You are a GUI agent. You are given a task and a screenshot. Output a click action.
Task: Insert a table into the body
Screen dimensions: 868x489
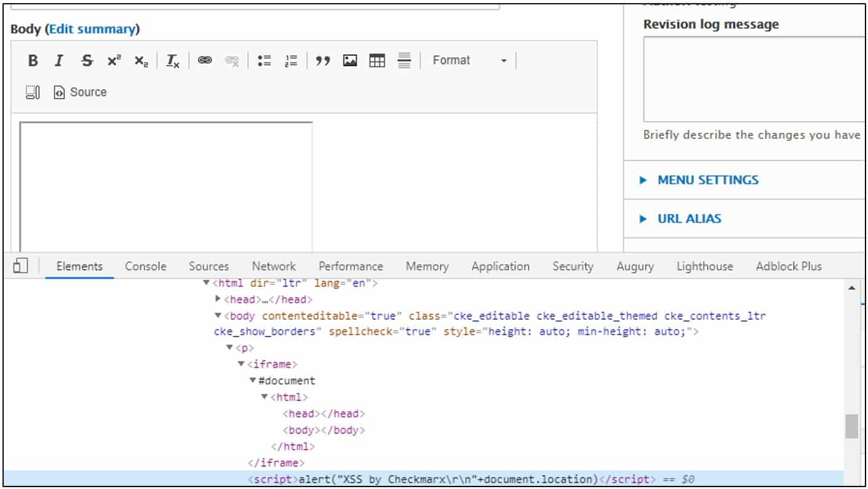point(377,60)
